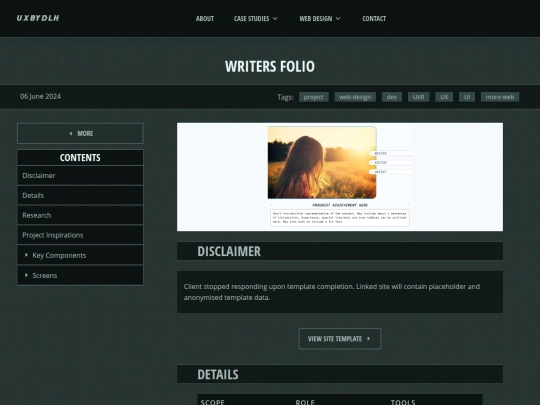This screenshot has width=540, height=405.
Task: Select the more-web tag
Action: point(500,97)
